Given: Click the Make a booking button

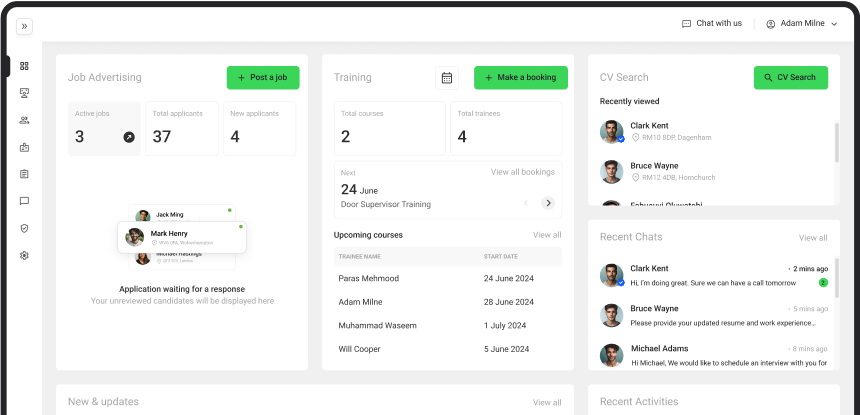Looking at the screenshot, I should (521, 78).
